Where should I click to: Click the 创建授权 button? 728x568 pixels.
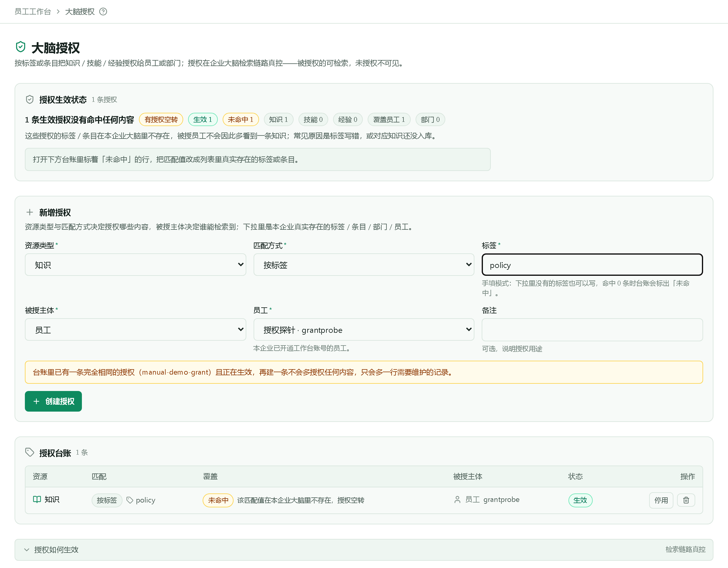tap(53, 401)
